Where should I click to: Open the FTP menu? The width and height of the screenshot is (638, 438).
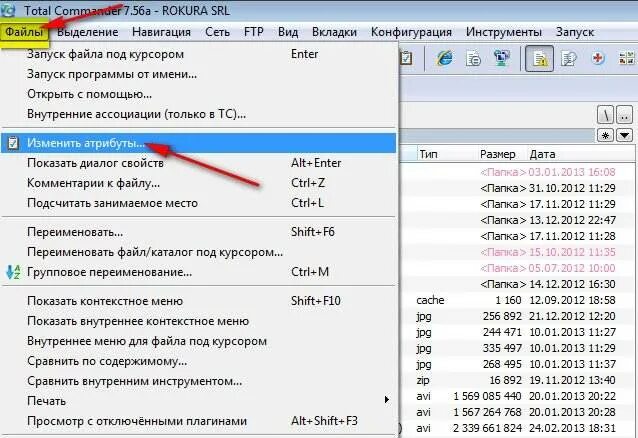254,32
